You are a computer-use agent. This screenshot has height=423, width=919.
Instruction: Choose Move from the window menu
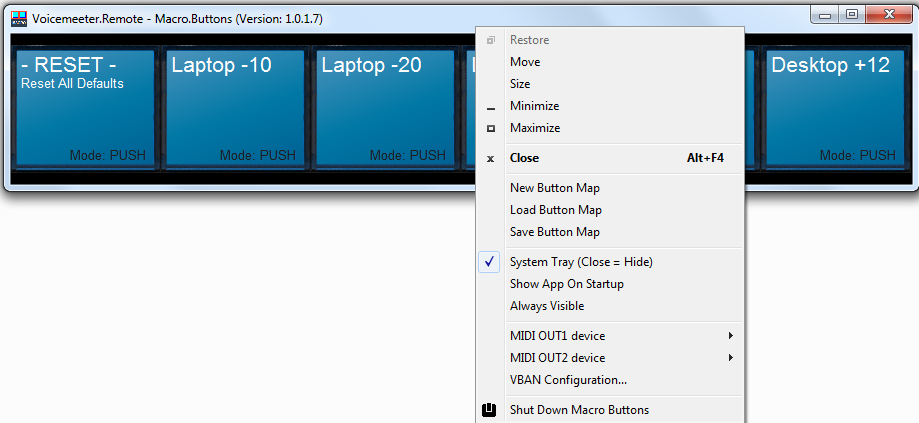pyautogui.click(x=525, y=62)
